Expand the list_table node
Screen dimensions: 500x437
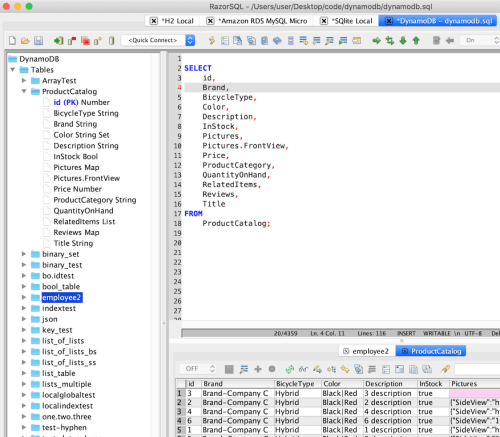[x=24, y=373]
